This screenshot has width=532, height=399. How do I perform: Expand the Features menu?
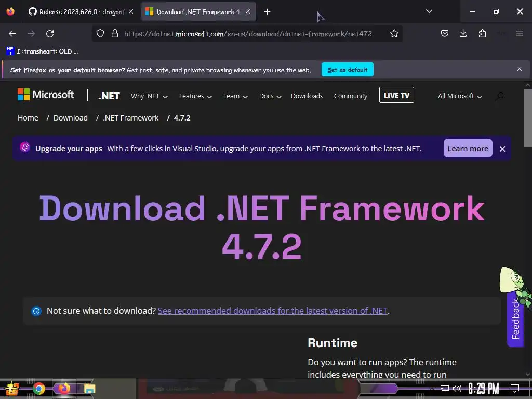[195, 96]
